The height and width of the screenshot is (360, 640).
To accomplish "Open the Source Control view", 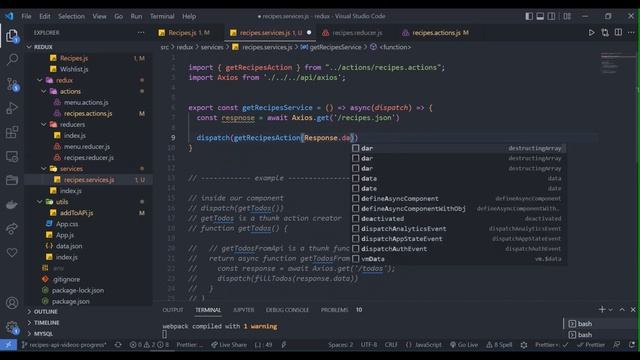I will click(x=12, y=84).
